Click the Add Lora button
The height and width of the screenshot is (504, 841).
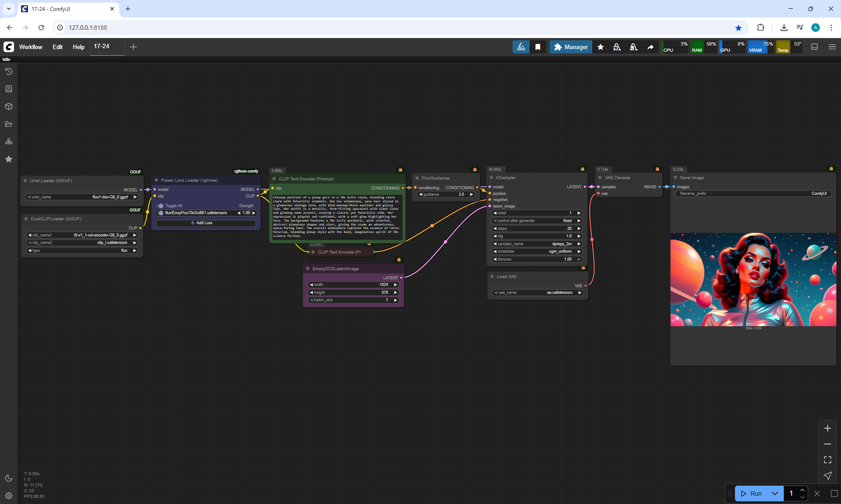click(205, 223)
